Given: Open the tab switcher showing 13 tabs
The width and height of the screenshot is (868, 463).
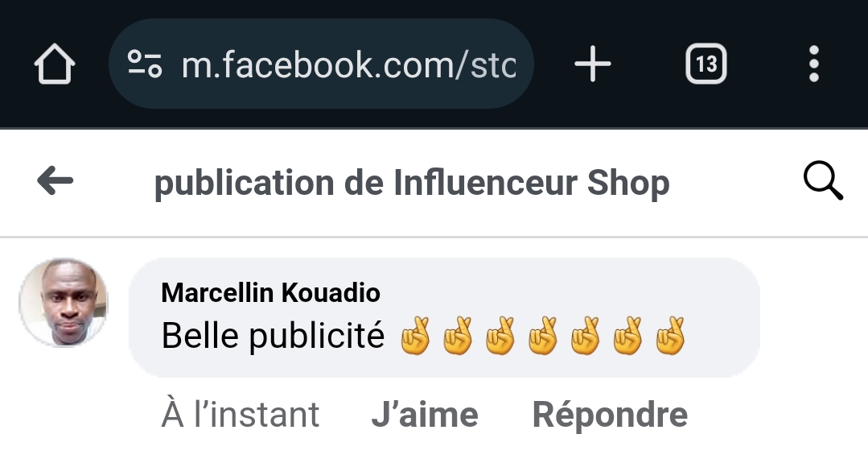Looking at the screenshot, I should [706, 64].
